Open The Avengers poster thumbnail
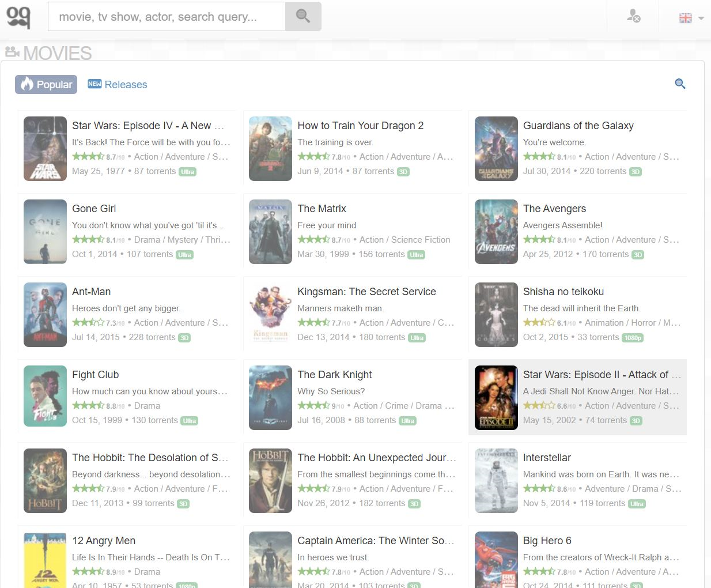This screenshot has height=588, width=711. (x=496, y=232)
